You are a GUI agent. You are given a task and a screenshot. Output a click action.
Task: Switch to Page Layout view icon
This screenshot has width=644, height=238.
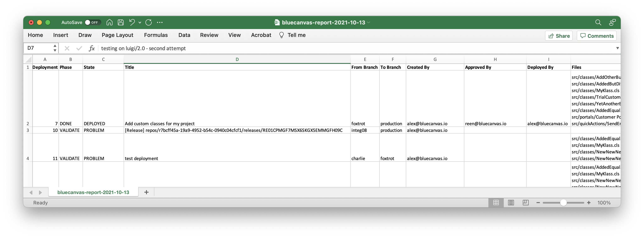[x=511, y=203]
